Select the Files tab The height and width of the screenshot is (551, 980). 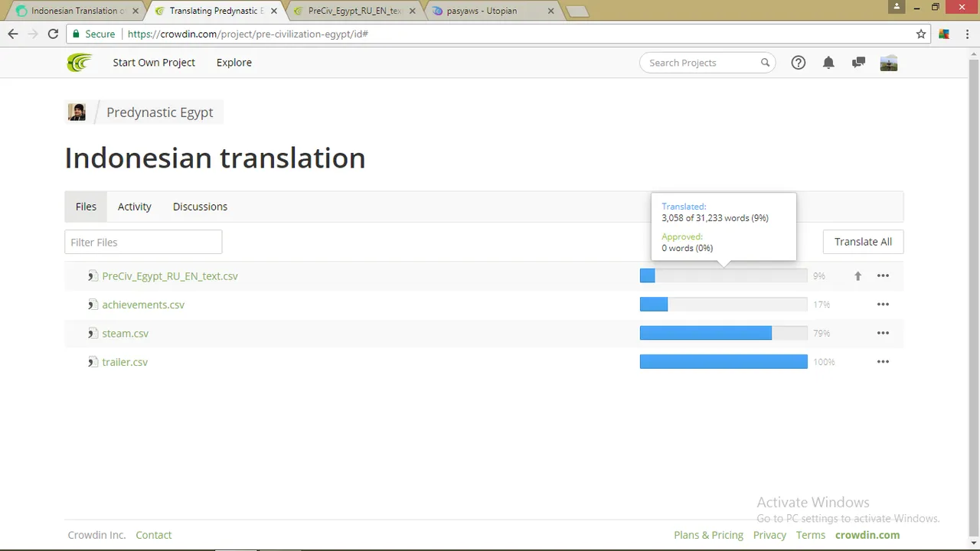click(x=86, y=207)
